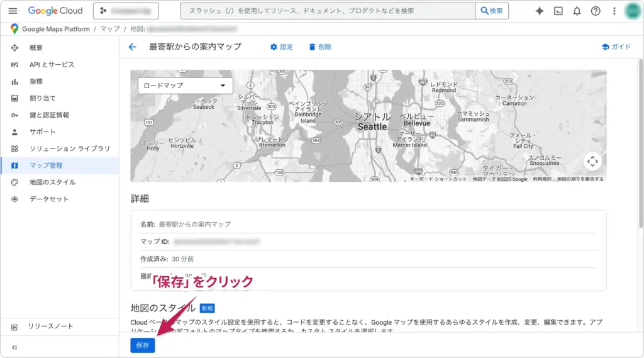Go to Google Maps Platform breadcrumb
Image resolution: width=644 pixels, height=358 pixels.
tap(56, 29)
